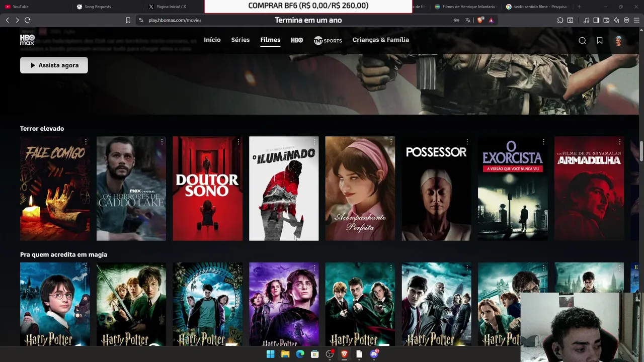
Task: Go back in browser history
Action: (x=7, y=20)
